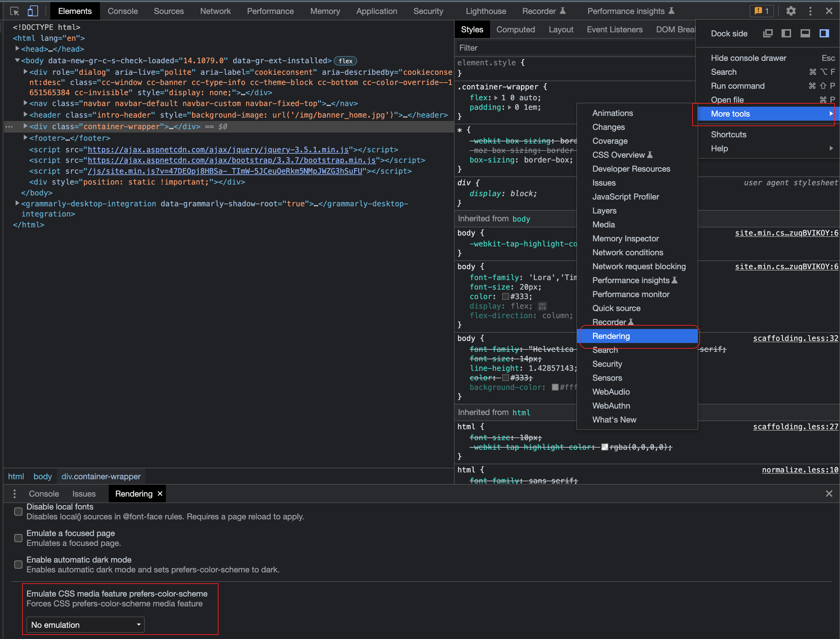Click rgba tap-highlight color swatch
This screenshot has width=840, height=639.
pyautogui.click(x=605, y=447)
